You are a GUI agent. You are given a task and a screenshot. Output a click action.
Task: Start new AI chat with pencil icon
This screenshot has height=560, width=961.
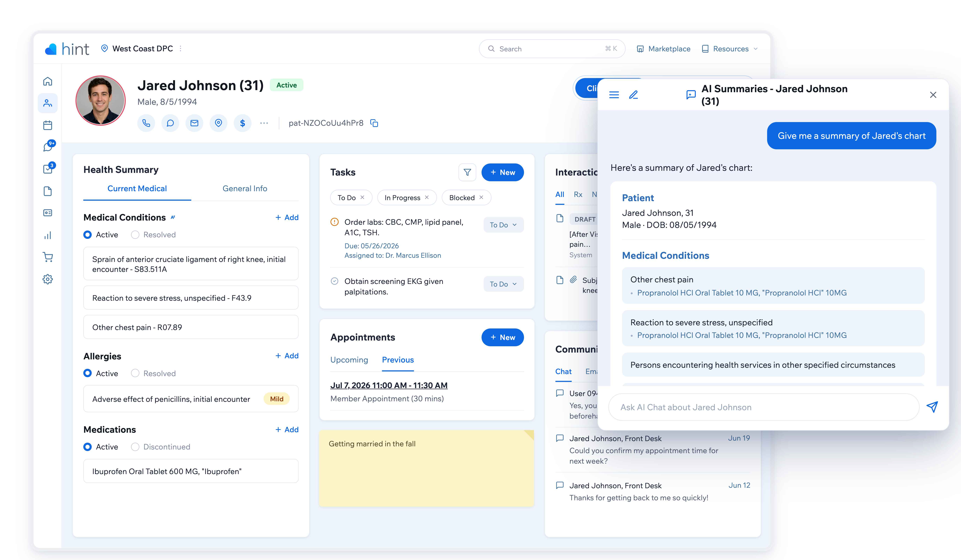click(x=634, y=95)
